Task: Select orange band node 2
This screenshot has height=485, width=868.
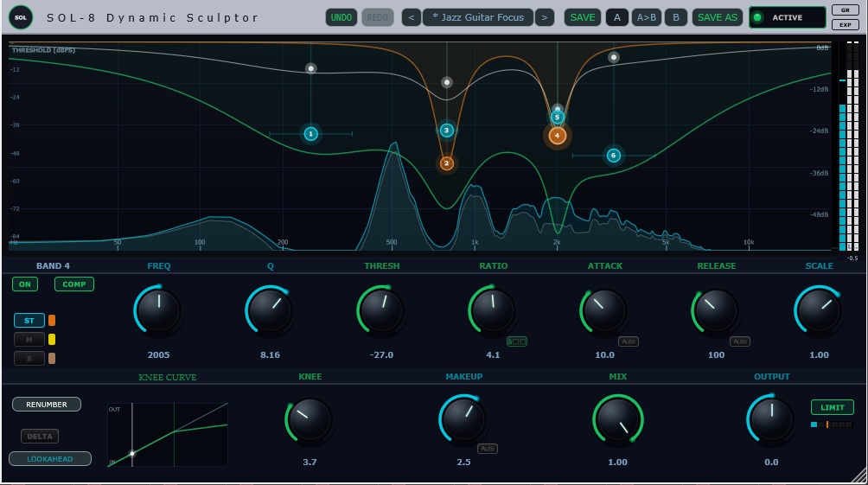Action: click(x=447, y=163)
